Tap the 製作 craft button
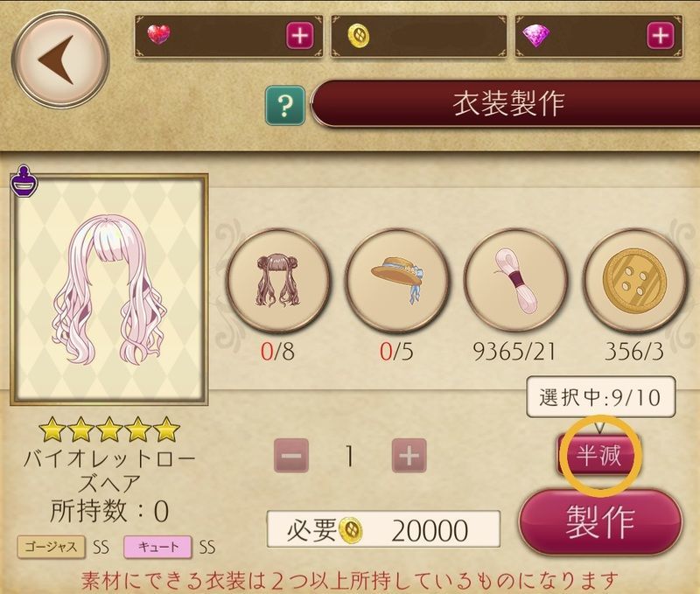Screen dimensions: 700x594 point(601,522)
